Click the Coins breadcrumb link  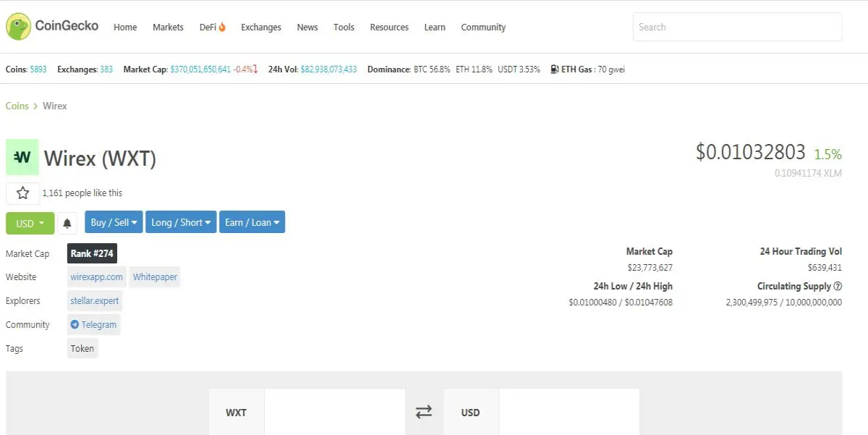(x=17, y=106)
